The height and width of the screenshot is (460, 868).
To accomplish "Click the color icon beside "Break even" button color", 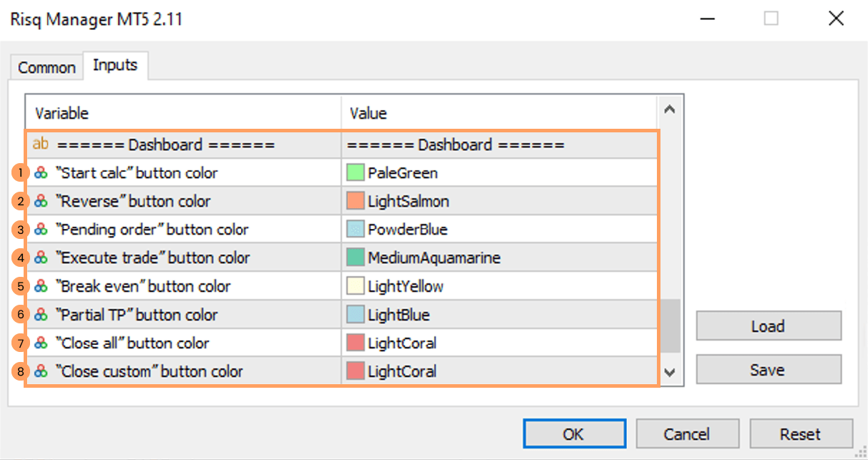I will (x=42, y=287).
